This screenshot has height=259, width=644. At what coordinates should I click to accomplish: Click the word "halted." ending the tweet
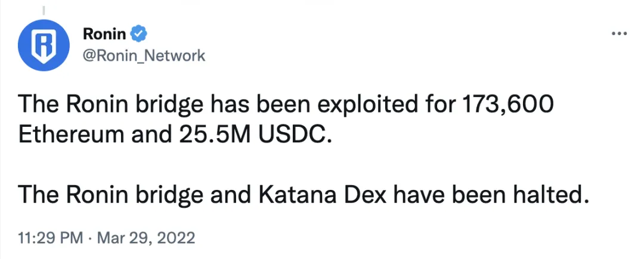point(548,195)
